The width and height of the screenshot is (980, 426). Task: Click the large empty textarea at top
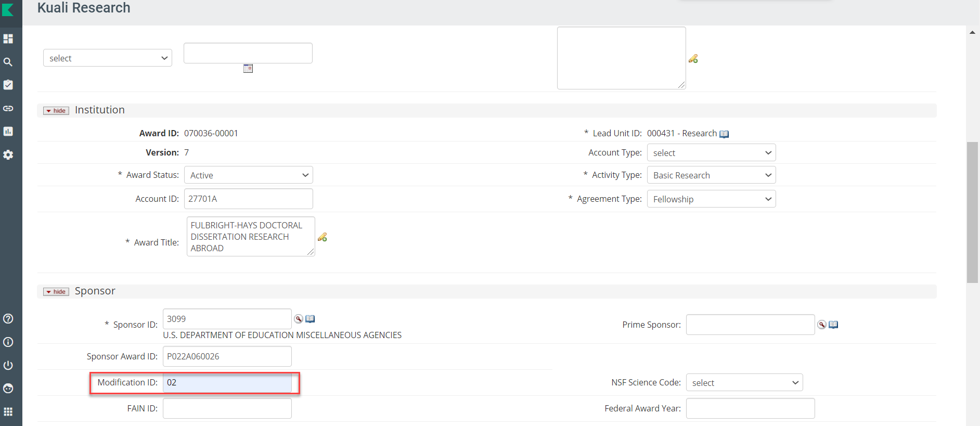click(x=621, y=58)
